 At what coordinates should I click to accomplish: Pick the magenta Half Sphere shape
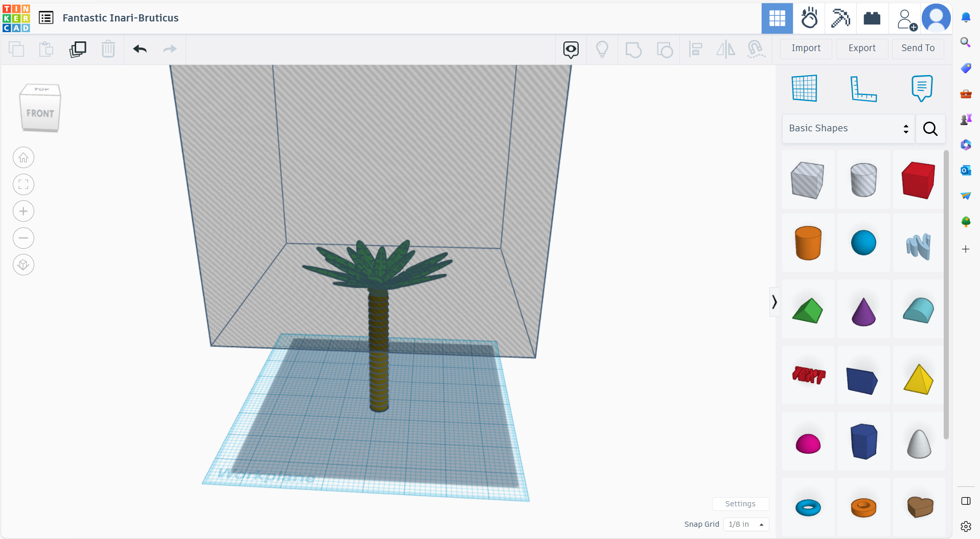pos(808,443)
